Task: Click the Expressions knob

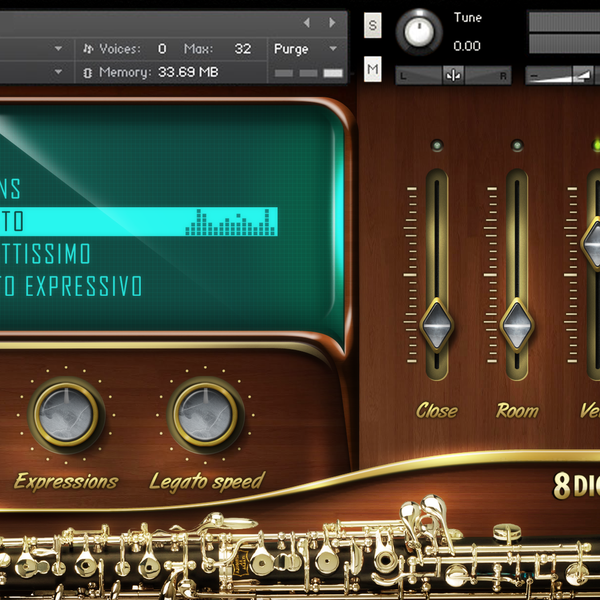Action: click(x=66, y=414)
